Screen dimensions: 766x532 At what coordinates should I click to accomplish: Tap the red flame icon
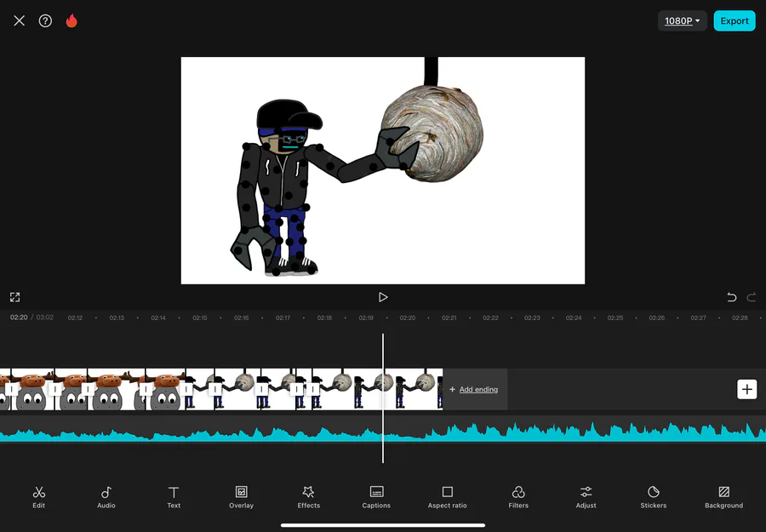(71, 20)
